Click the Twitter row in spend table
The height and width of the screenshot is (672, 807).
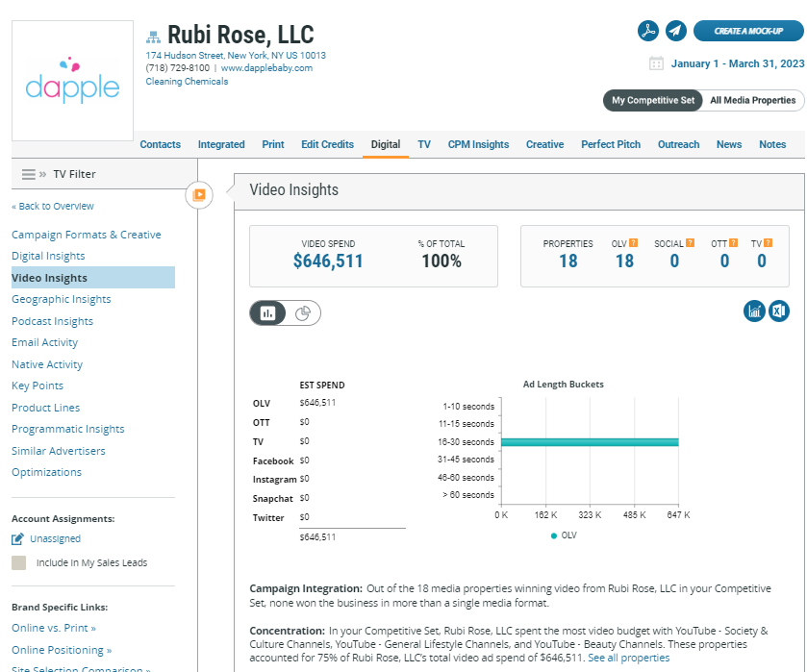coord(328,517)
